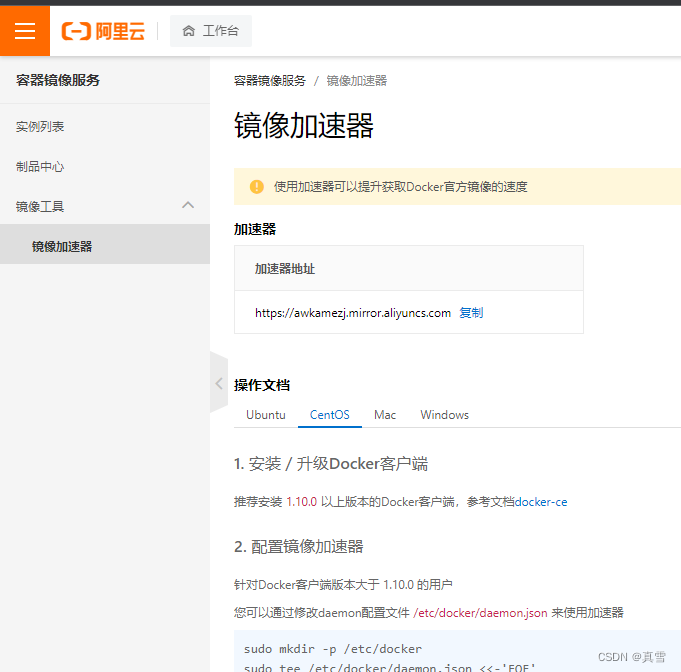Click the 1.10.0 version text in red
This screenshot has width=681, height=672.
[x=302, y=502]
